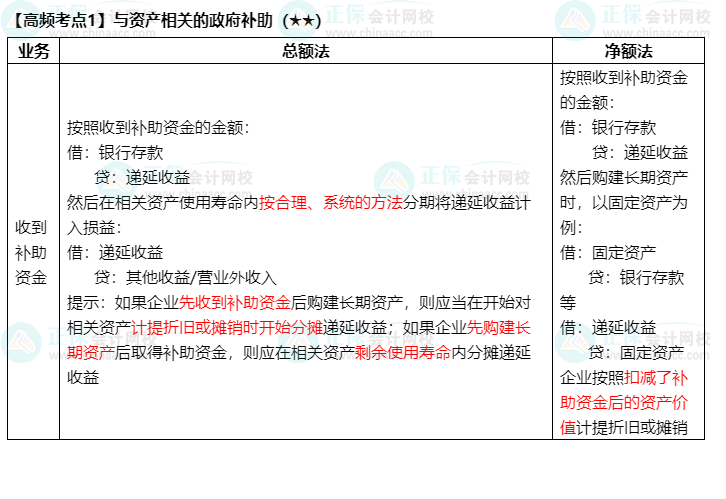
Task: Click red text '计提折旧或摊销时开始分摊'
Action: pos(227,327)
